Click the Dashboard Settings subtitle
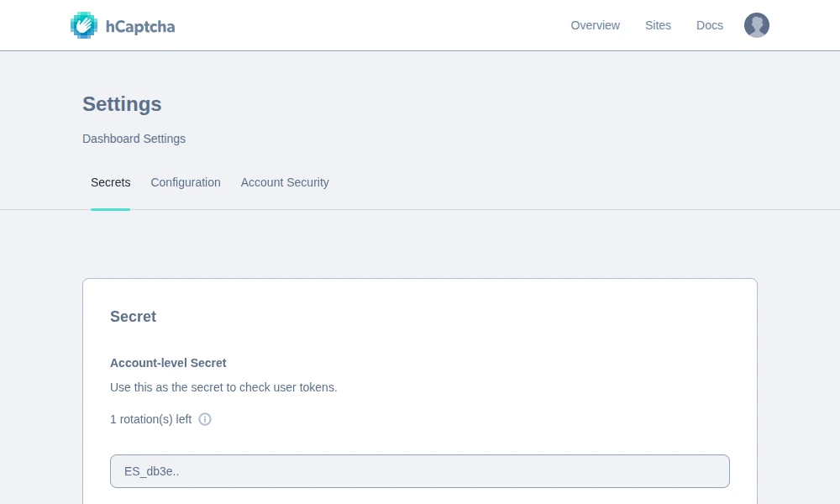 (x=134, y=139)
